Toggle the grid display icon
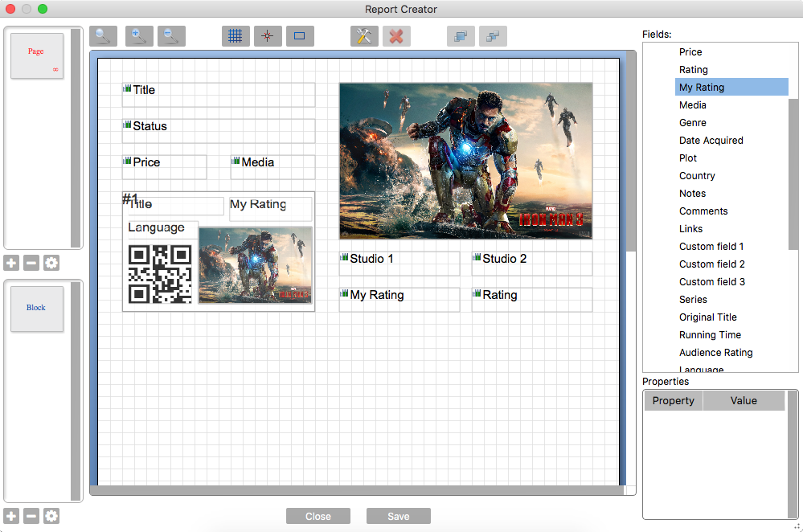The width and height of the screenshot is (803, 532). coord(236,36)
